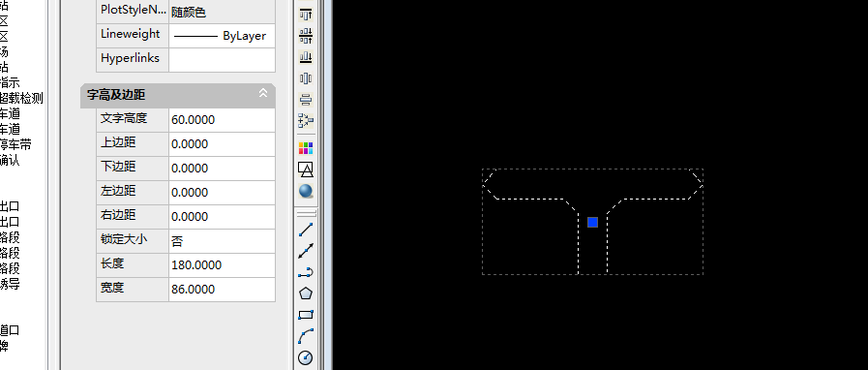
Task: Select the 超载检测 list item
Action: [x=21, y=98]
